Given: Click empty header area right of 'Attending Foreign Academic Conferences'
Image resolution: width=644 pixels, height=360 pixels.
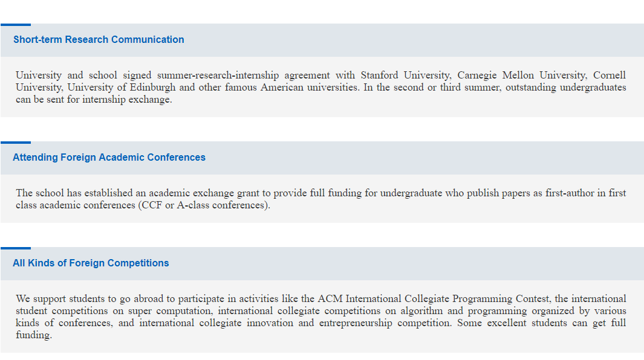Looking at the screenshot, I should pyautogui.click(x=423, y=158).
